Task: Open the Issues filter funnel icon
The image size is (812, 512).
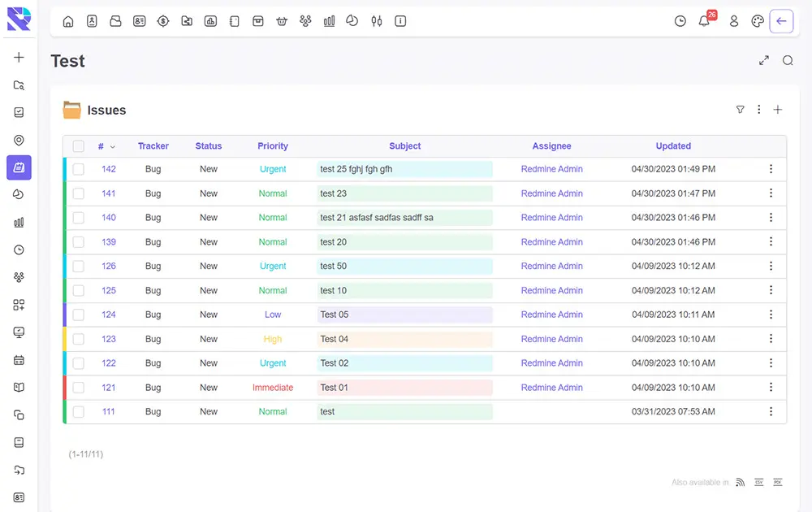Action: point(740,110)
